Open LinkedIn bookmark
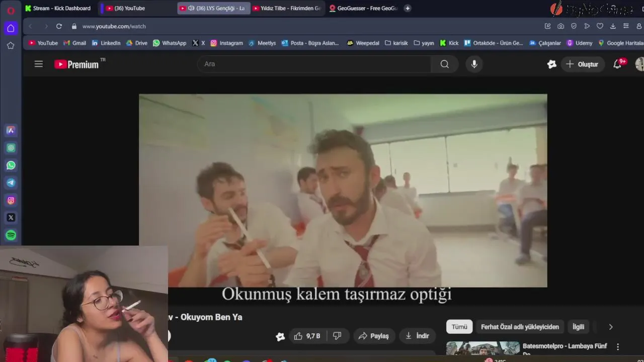644x362 pixels. point(106,43)
